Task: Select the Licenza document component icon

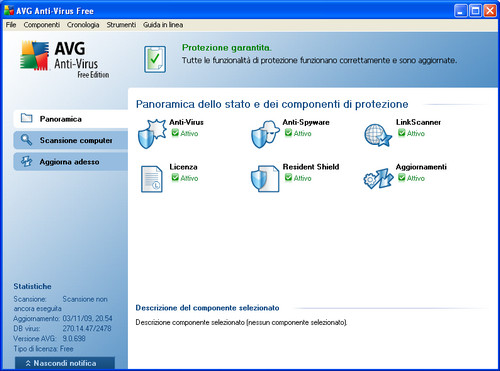Action: (152, 179)
